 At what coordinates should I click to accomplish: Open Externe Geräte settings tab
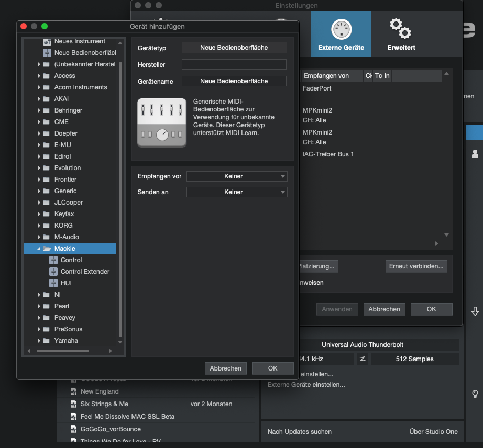[341, 34]
